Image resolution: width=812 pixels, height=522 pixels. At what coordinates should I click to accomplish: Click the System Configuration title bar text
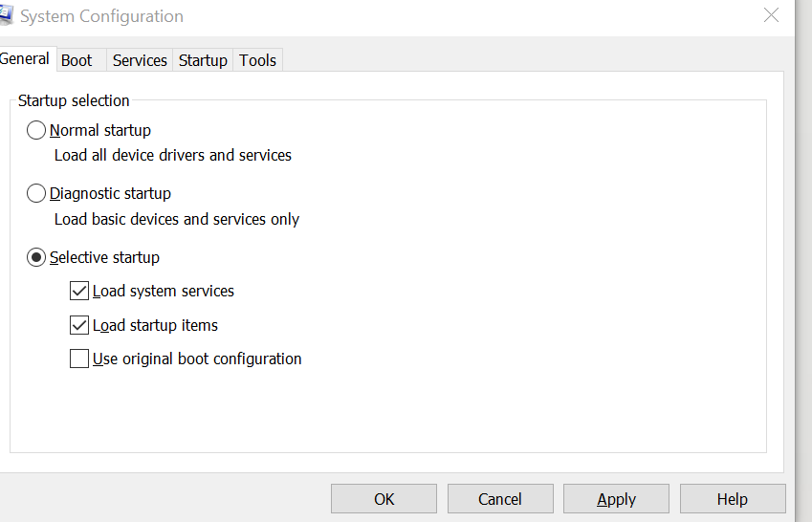(x=101, y=16)
